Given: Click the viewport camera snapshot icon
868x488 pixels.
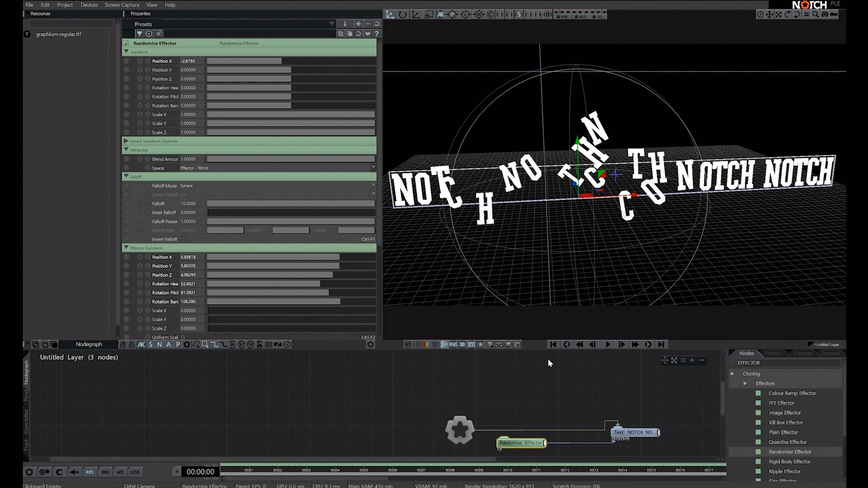Looking at the screenshot, I should point(825,14).
